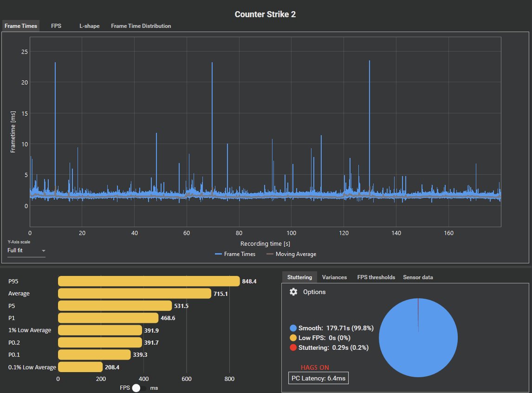Screen dimensions: 532x393
Task: Select the L-shape tab
Action: pyautogui.click(x=90, y=26)
